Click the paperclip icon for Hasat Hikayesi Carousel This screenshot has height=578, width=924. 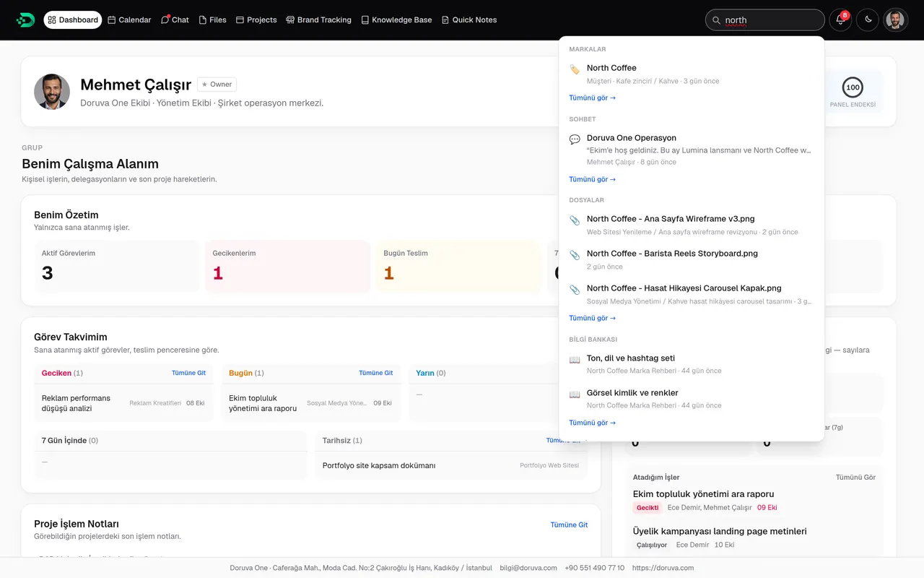tap(575, 290)
